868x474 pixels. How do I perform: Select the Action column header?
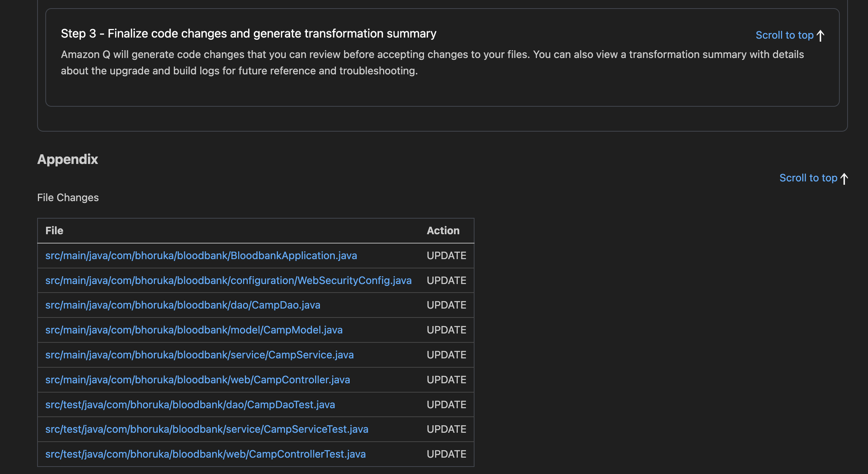[x=443, y=230]
